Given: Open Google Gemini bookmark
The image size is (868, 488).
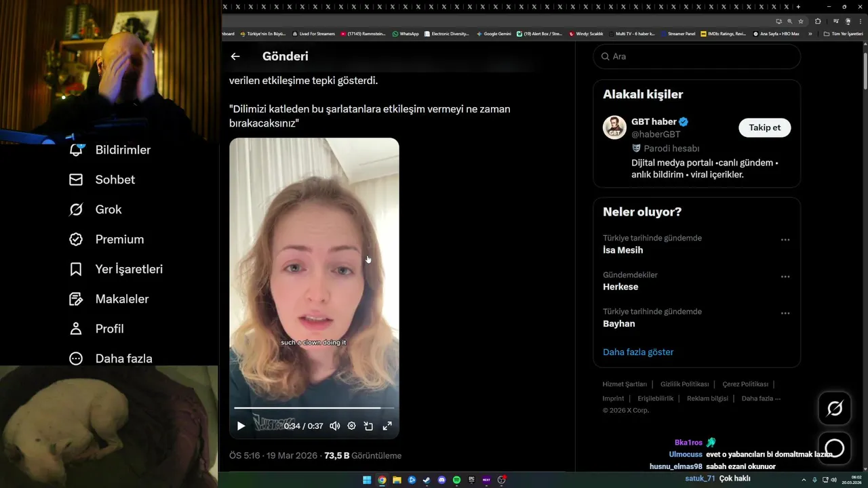Looking at the screenshot, I should tap(494, 33).
